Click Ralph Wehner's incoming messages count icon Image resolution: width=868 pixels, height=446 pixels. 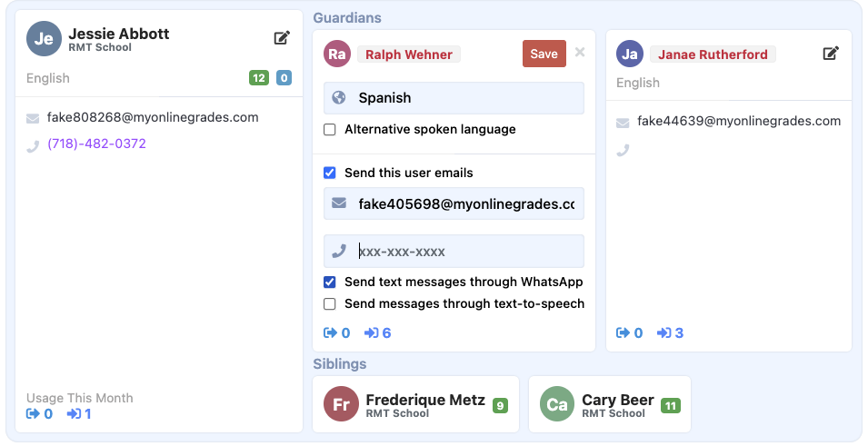(372, 333)
